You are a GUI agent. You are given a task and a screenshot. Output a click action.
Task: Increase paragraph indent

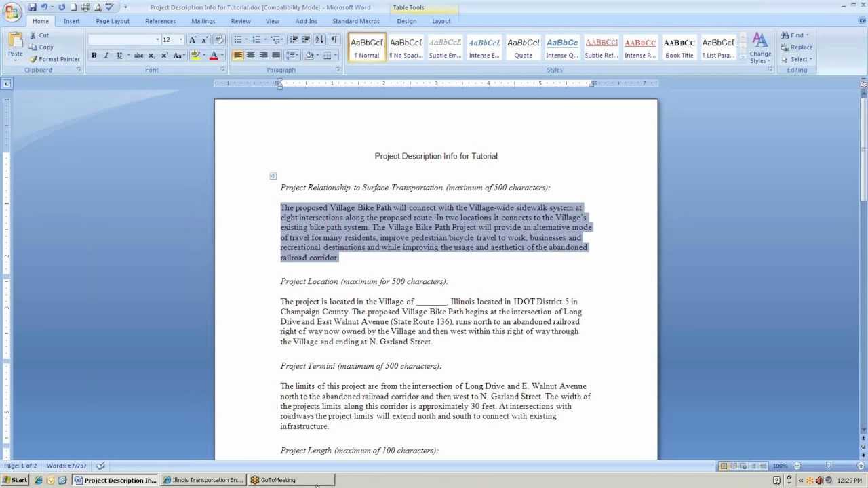click(306, 40)
